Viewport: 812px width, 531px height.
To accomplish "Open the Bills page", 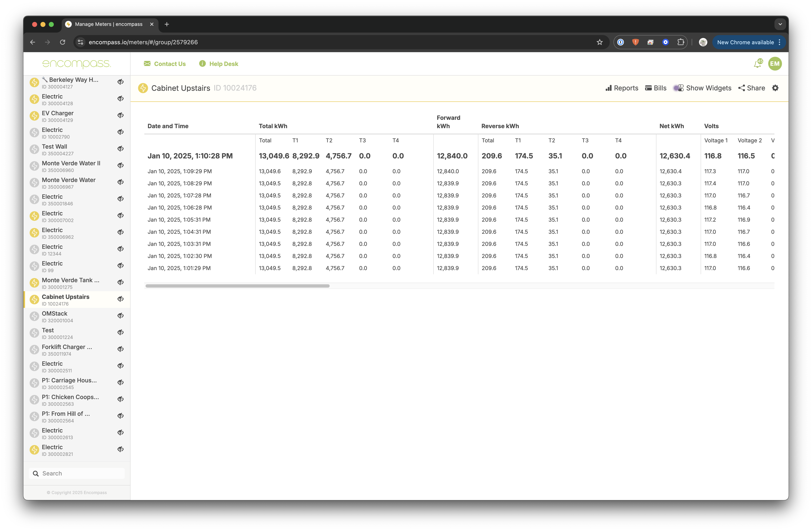I will (656, 88).
